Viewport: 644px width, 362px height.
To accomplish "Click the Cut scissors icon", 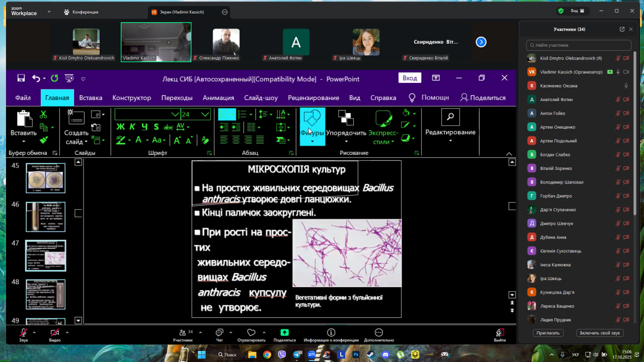I will point(43,115).
